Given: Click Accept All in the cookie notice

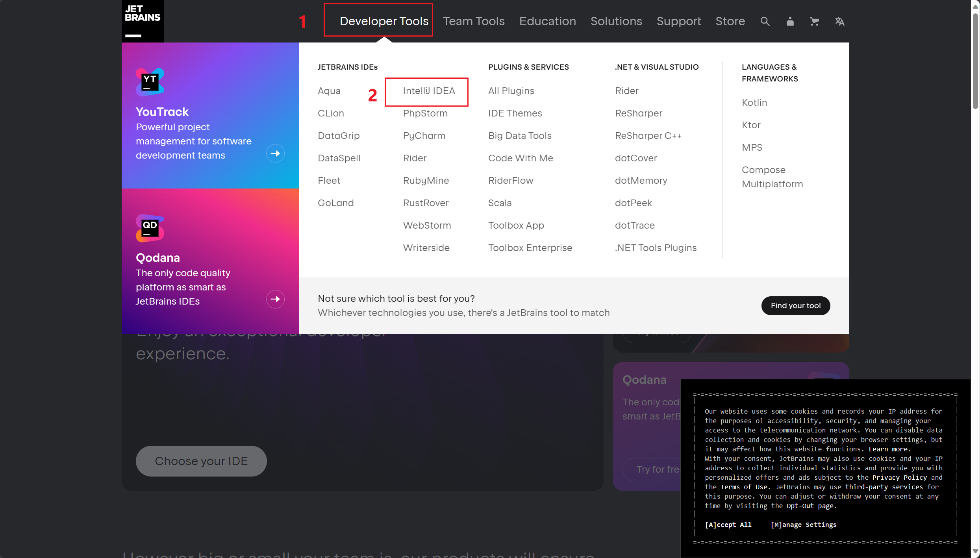Looking at the screenshot, I should pyautogui.click(x=728, y=525).
